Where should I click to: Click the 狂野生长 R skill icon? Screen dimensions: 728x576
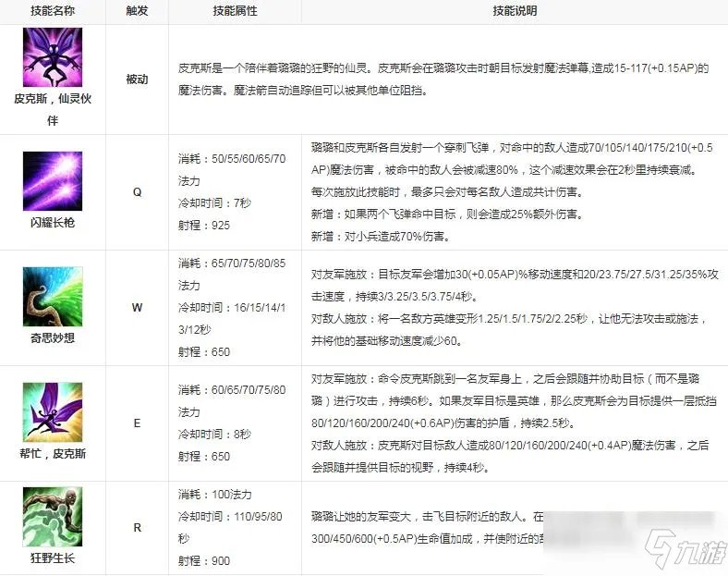(x=53, y=517)
